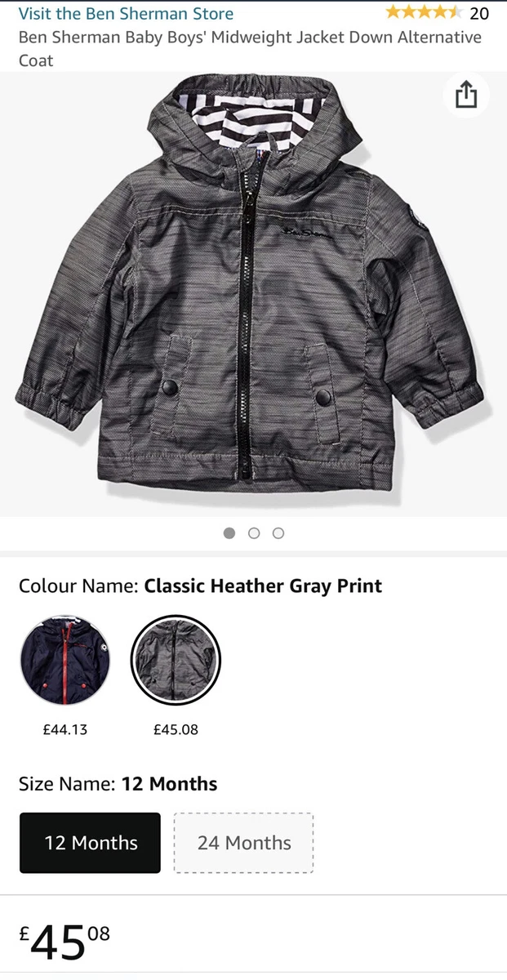Switch to the second image carousel dot
The image size is (507, 980).
(x=254, y=533)
